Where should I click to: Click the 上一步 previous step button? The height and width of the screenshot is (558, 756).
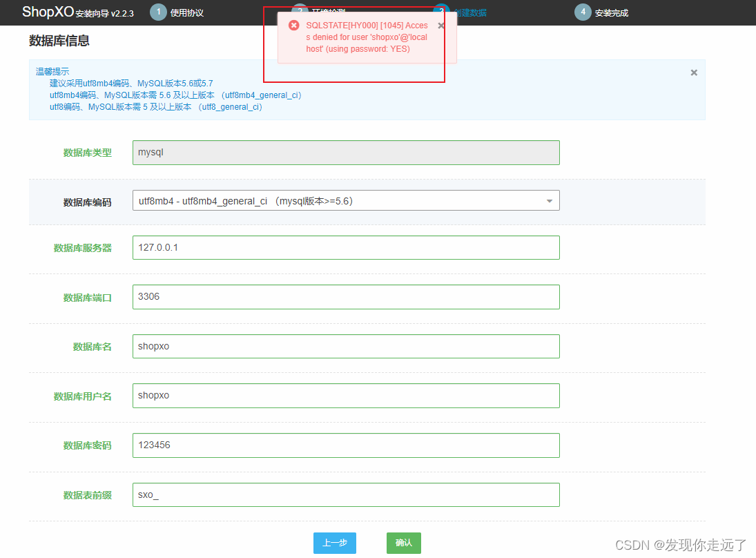335,543
